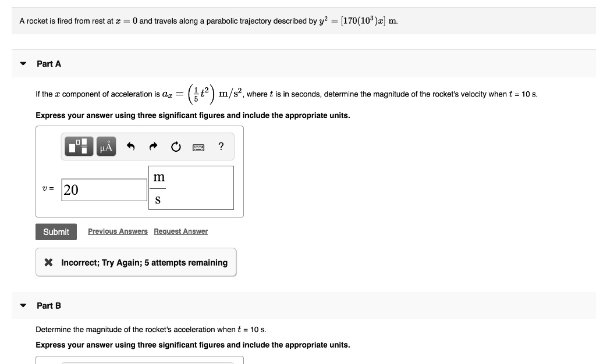Screen dimensions: 596x364
Task: Collapse Part B using its disclosure triangle
Action: [22, 306]
